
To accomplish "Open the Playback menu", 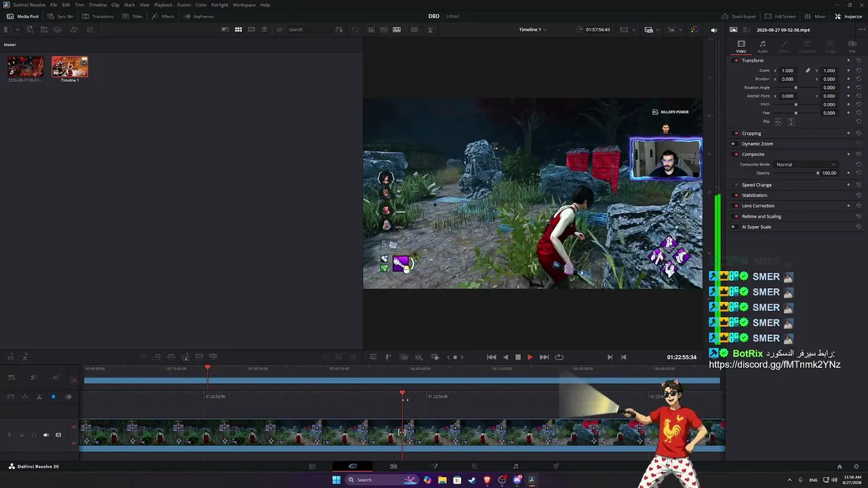I will click(x=163, y=5).
